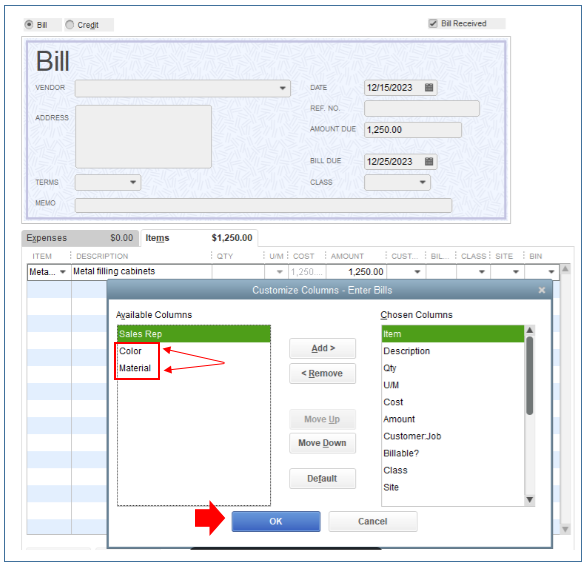The width and height of the screenshot is (588, 568).
Task: Click the REF. NO. input field
Action: click(422, 108)
